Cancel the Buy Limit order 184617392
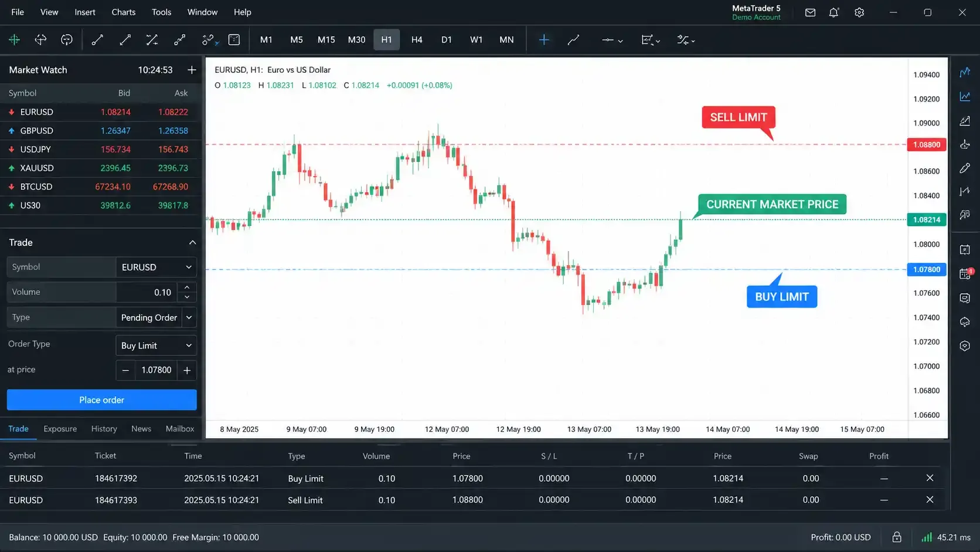980x552 pixels. click(930, 478)
